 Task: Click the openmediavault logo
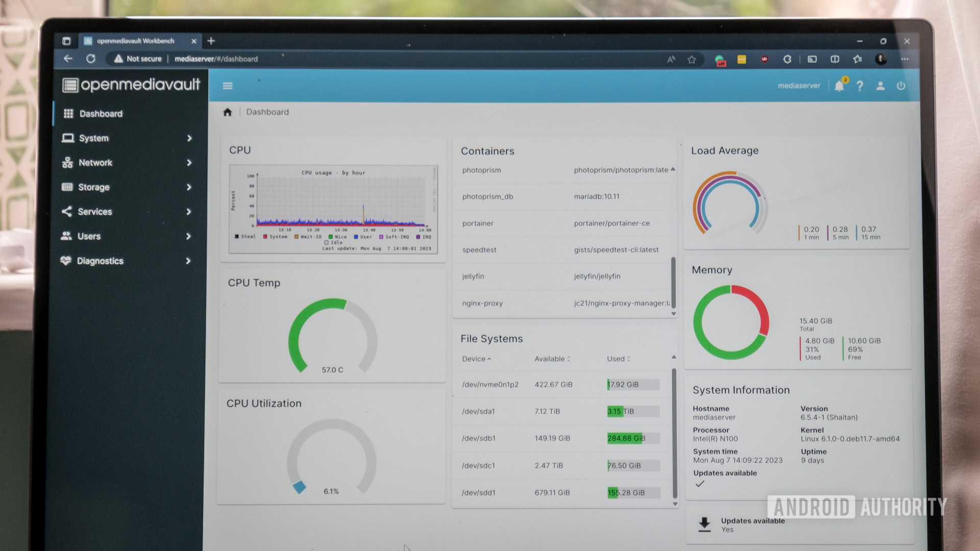[132, 85]
